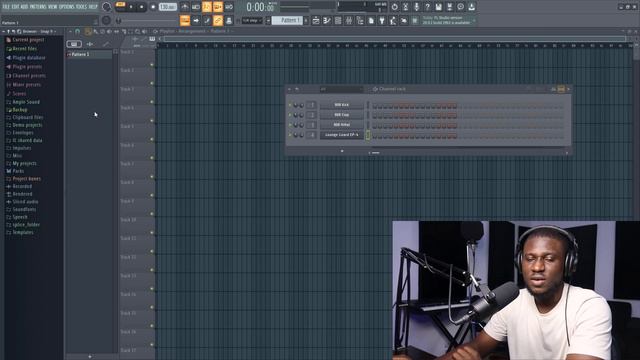Image resolution: width=640 pixels, height=360 pixels.
Task: Open the ADD menu
Action: click(24, 7)
